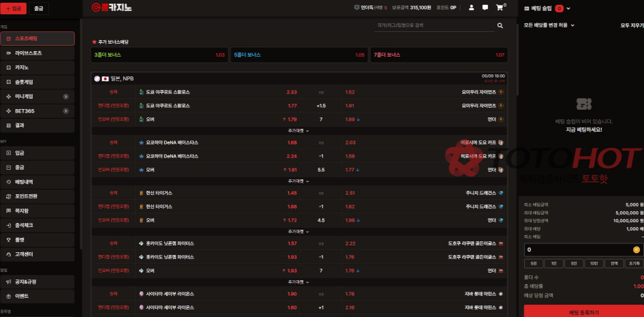Click the coin icon in bet amount field
Image resolution: width=644 pixels, height=317 pixels.
(x=637, y=250)
